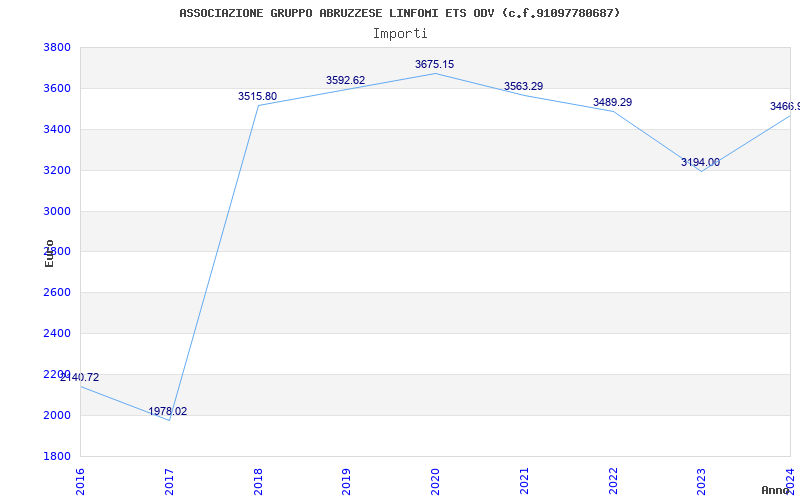This screenshot has height=500, width=800.
Task: Click y-axis tick 3200
Action: pyautogui.click(x=55, y=170)
